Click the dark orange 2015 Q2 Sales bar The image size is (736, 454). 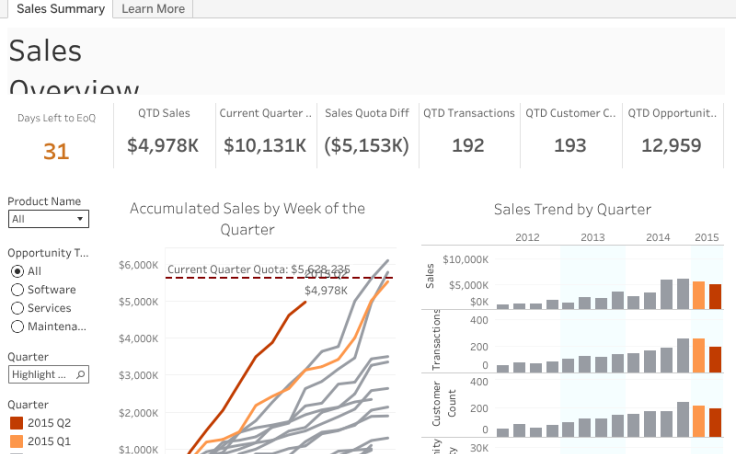tap(714, 297)
